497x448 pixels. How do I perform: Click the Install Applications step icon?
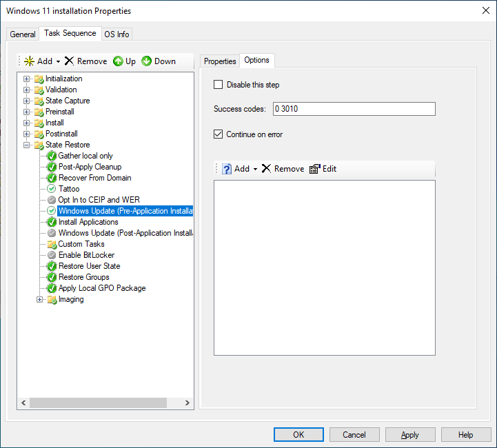pyautogui.click(x=52, y=222)
